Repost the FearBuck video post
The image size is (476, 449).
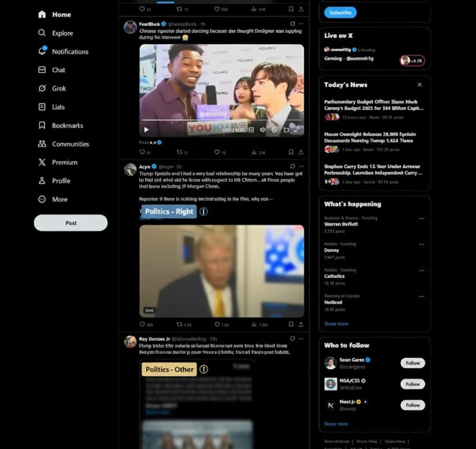179,152
